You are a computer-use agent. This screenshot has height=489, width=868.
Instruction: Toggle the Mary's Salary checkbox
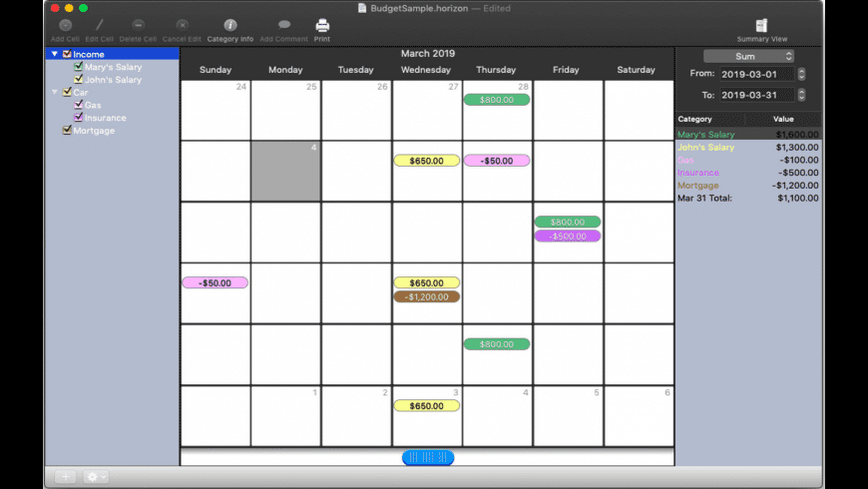(78, 67)
